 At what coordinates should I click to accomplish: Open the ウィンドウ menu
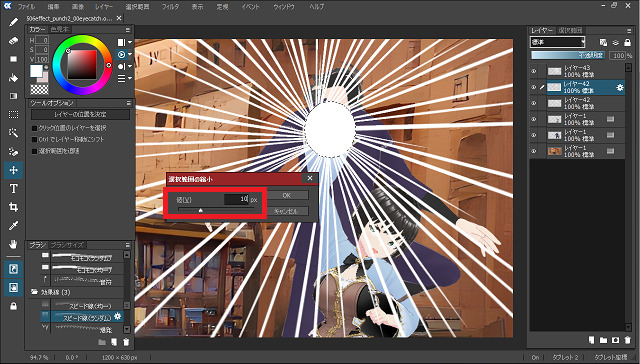tap(284, 7)
